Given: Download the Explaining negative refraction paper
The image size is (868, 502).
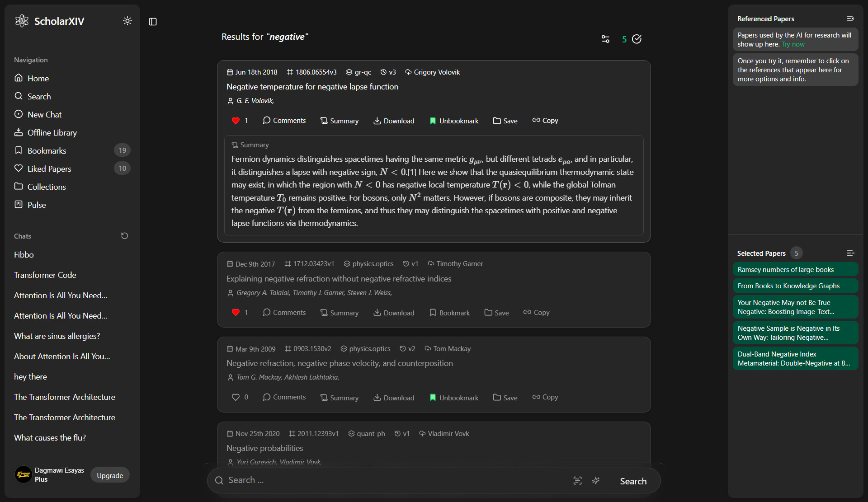Looking at the screenshot, I should pyautogui.click(x=394, y=313).
